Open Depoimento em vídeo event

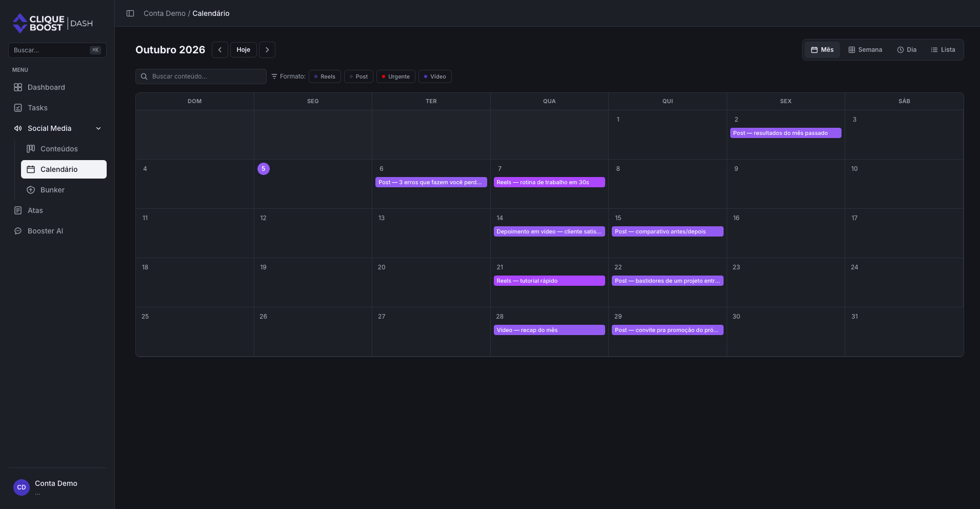549,231
